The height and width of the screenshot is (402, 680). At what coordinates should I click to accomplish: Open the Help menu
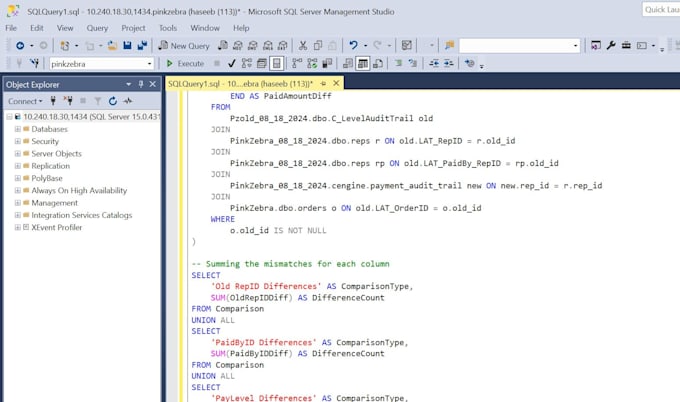point(241,28)
